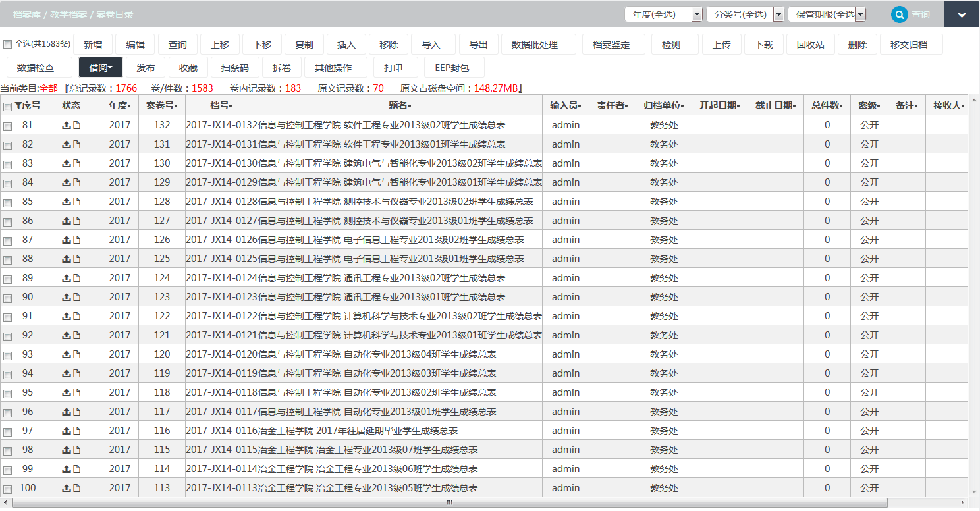Viewport: 980px width, 511px height.
Task: Click the search magnifier icon beside 查询
Action: click(900, 14)
